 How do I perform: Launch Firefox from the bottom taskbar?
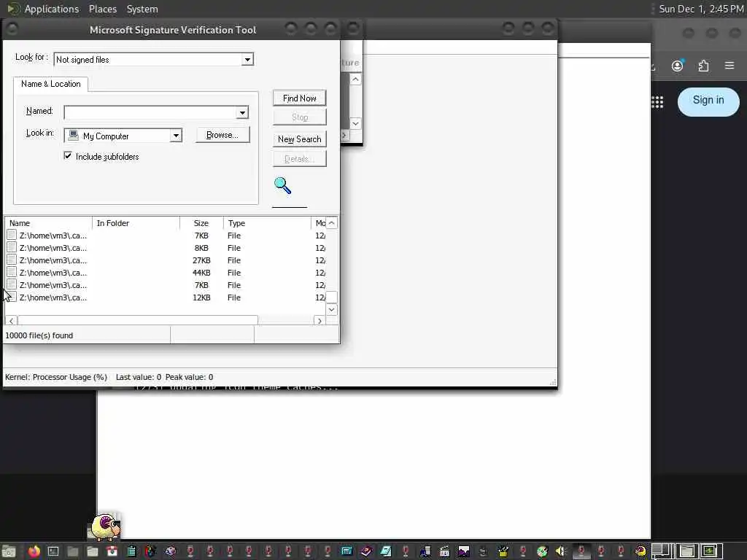[34, 551]
